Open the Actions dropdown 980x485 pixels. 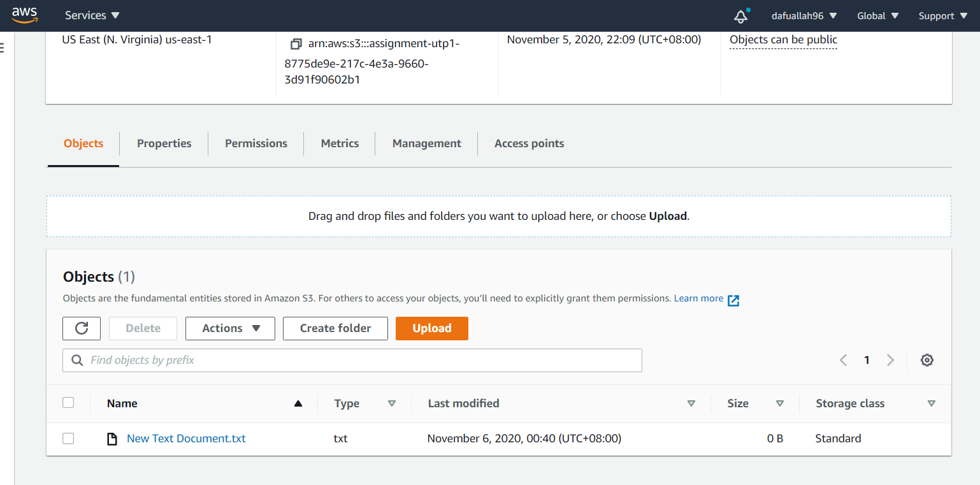[230, 328]
